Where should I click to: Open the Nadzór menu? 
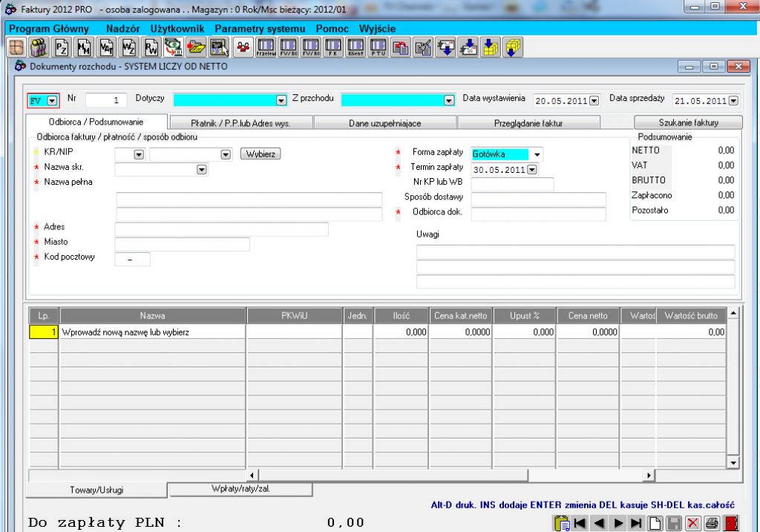coord(123,29)
